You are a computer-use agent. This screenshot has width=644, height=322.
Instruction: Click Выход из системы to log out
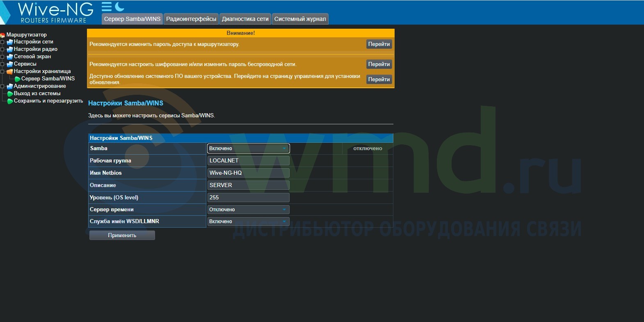pos(37,94)
